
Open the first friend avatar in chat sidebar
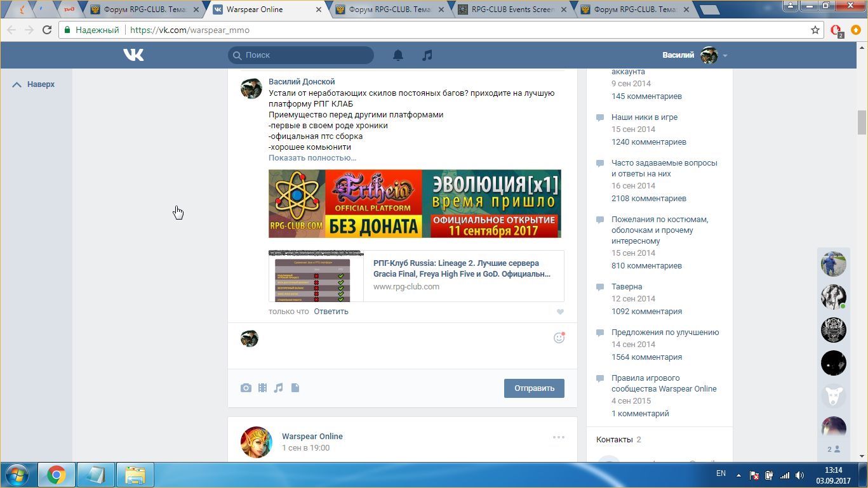[834, 263]
